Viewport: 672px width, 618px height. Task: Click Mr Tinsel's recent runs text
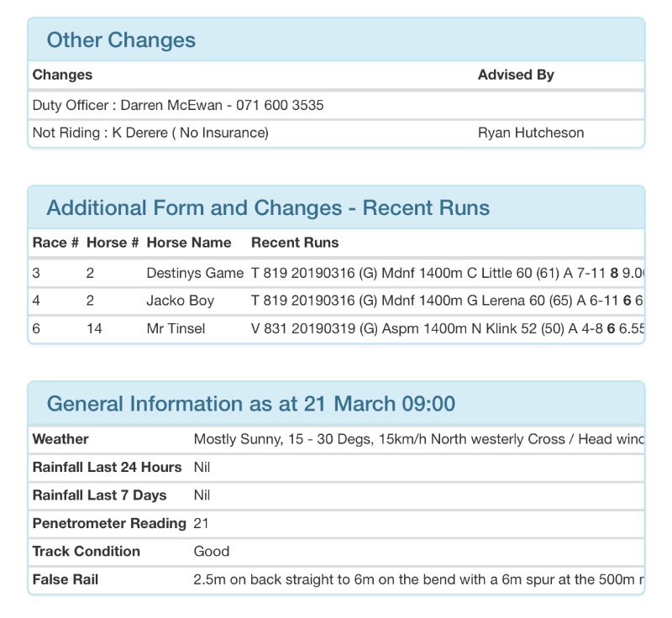(x=447, y=329)
